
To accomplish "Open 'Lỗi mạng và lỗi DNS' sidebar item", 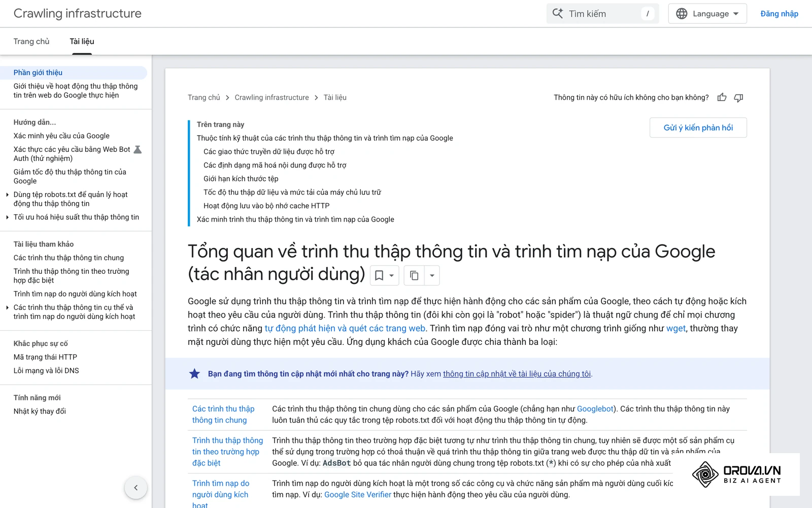I will (x=46, y=371).
